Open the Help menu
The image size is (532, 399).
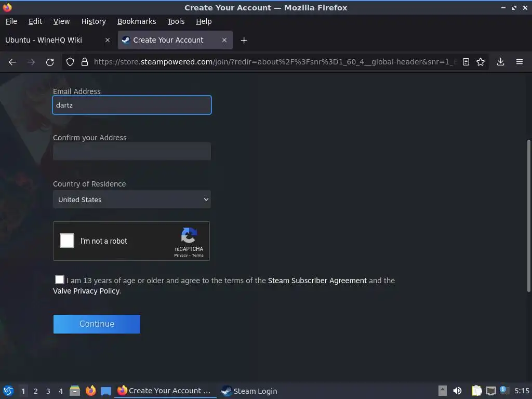pos(204,21)
